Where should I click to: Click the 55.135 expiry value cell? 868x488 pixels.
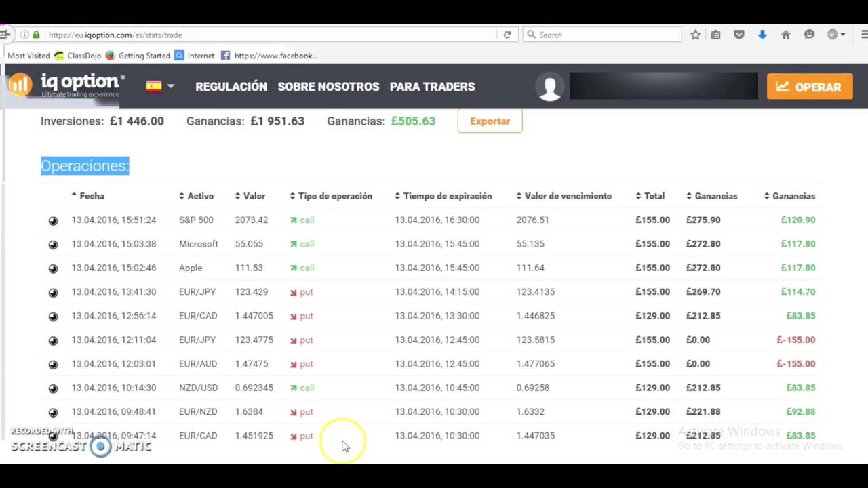click(x=530, y=244)
